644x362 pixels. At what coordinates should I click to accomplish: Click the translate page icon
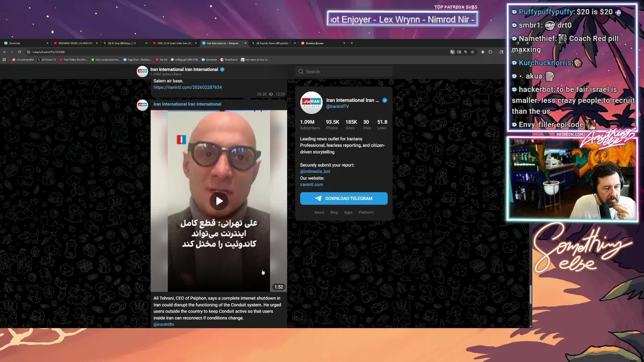(x=452, y=52)
